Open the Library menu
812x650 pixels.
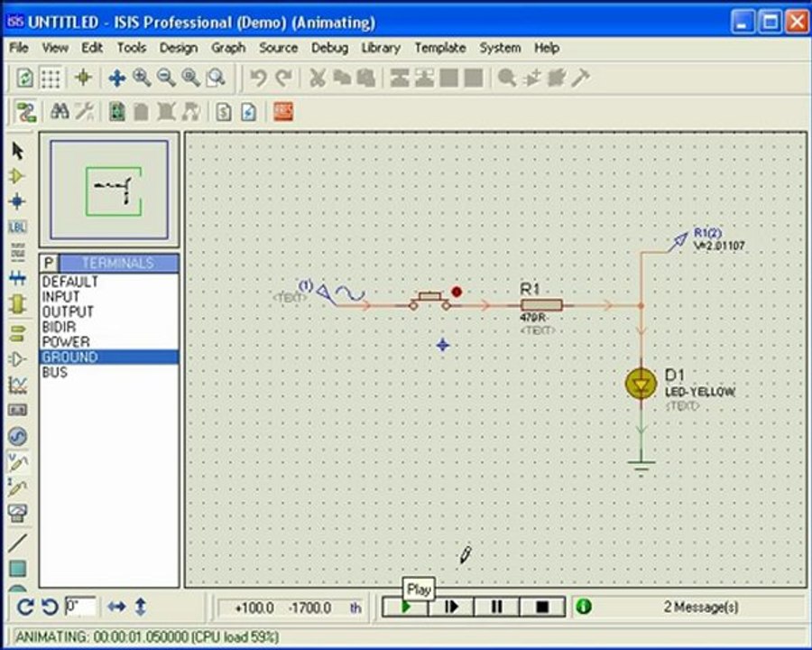click(381, 48)
